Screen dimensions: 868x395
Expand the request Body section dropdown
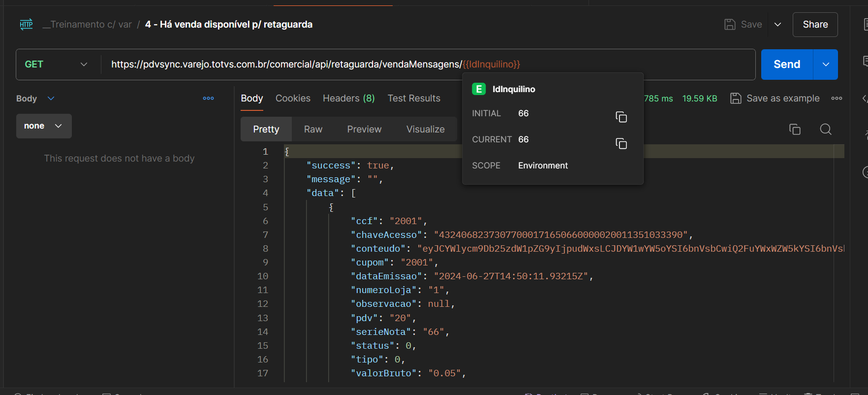click(51, 99)
